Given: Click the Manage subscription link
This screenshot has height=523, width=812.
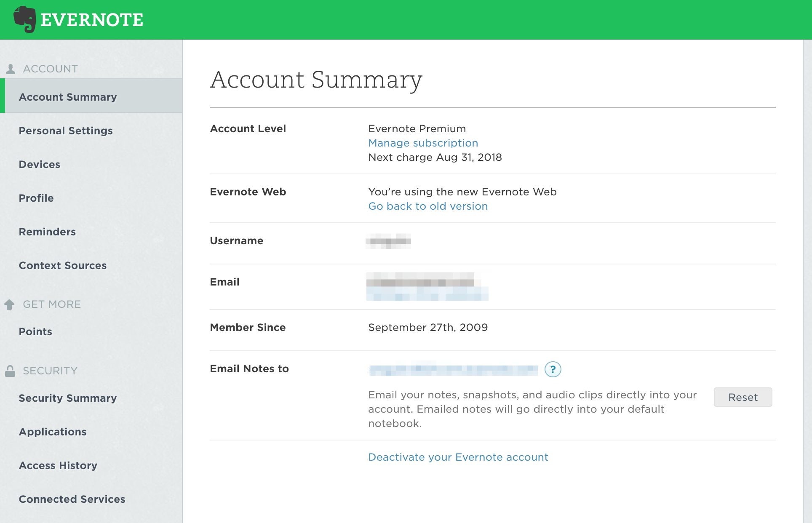Looking at the screenshot, I should (x=423, y=143).
